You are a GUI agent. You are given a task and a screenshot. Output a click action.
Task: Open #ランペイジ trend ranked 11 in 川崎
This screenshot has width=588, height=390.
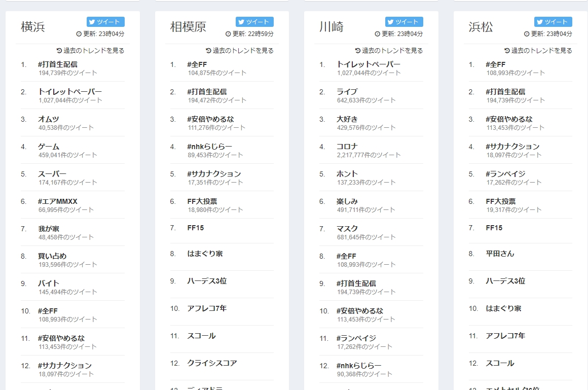coord(356,338)
